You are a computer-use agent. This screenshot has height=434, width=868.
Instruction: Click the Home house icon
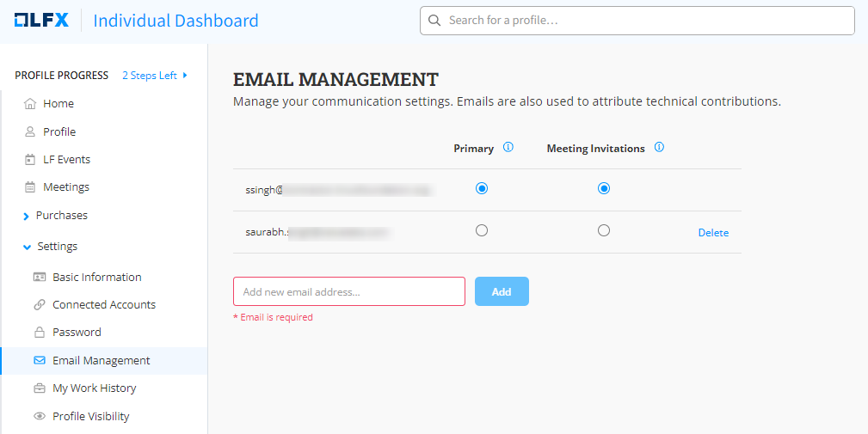pos(30,104)
